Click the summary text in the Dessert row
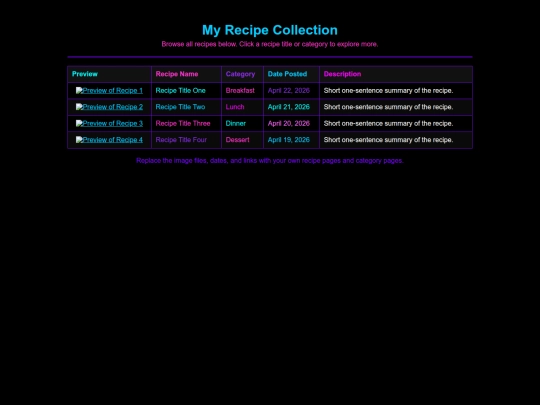Screen dimensions: 540x405 point(388,140)
